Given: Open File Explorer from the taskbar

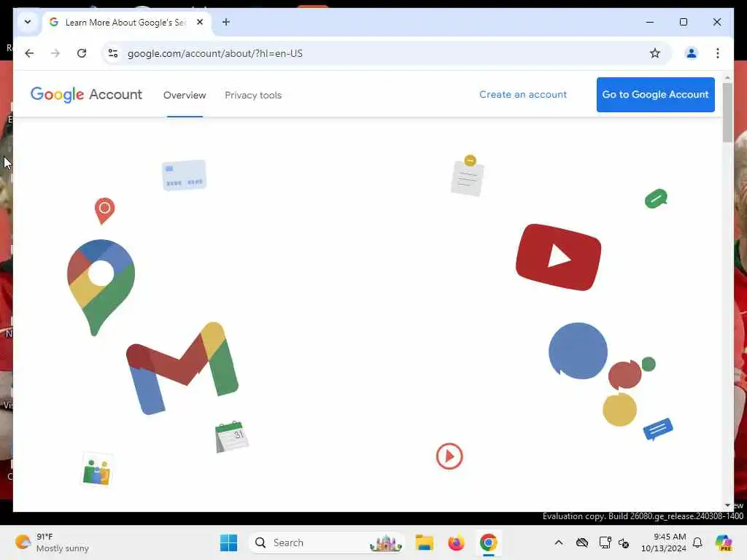Looking at the screenshot, I should pos(424,542).
